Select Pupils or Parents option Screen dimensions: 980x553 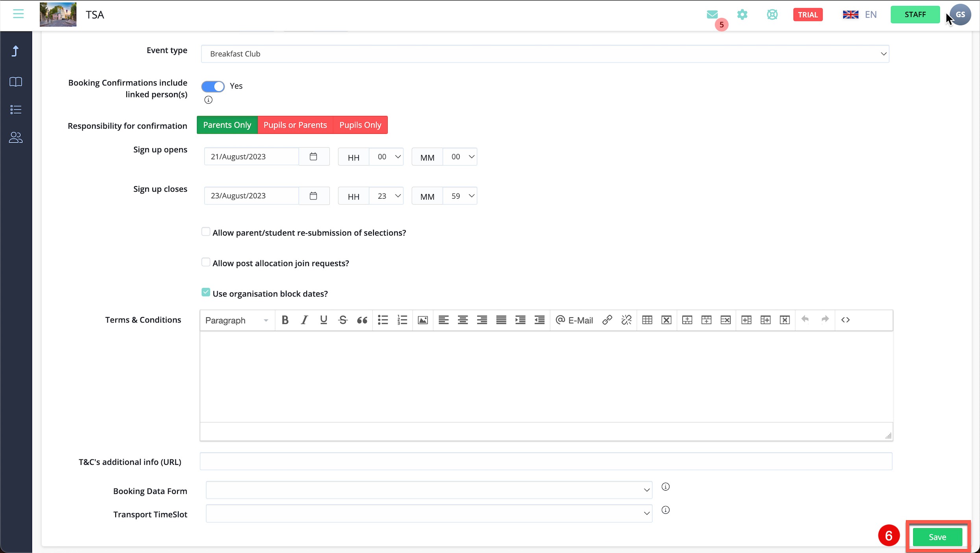(x=295, y=125)
